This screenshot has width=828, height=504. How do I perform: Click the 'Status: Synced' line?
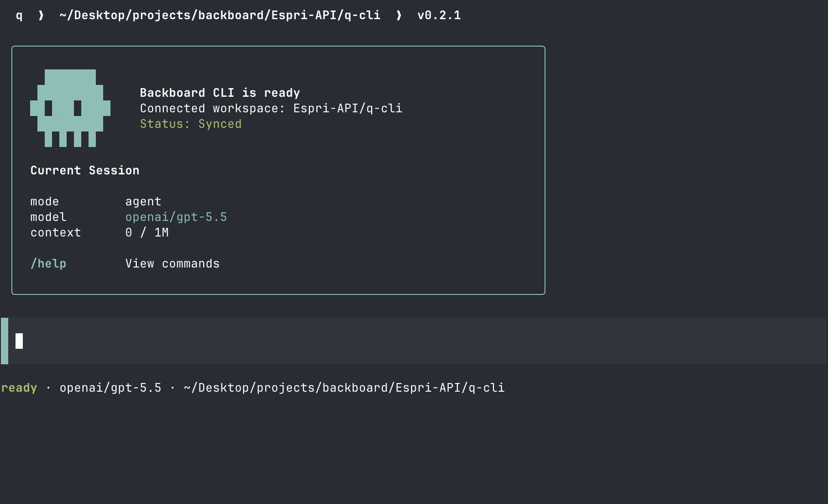click(191, 124)
